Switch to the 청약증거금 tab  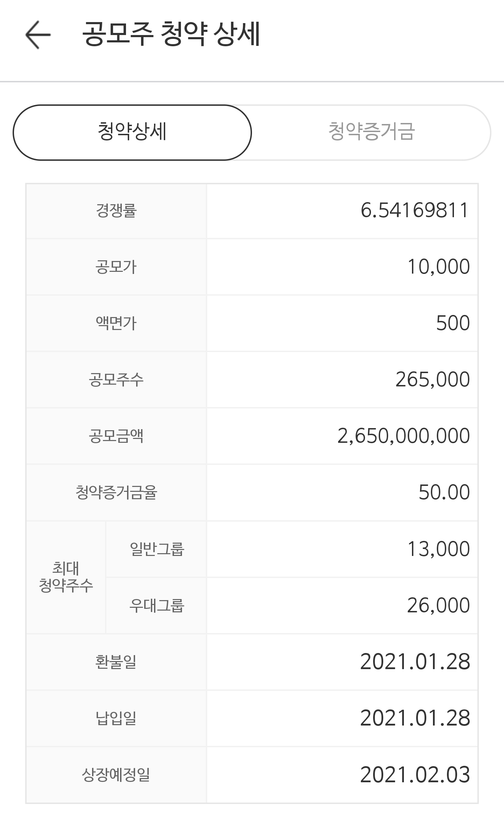pos(371,132)
